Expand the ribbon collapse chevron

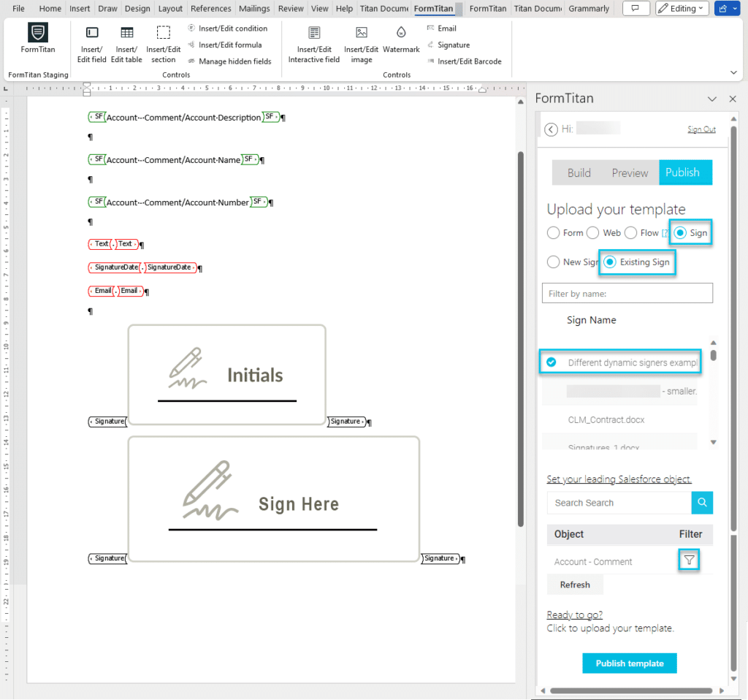733,72
